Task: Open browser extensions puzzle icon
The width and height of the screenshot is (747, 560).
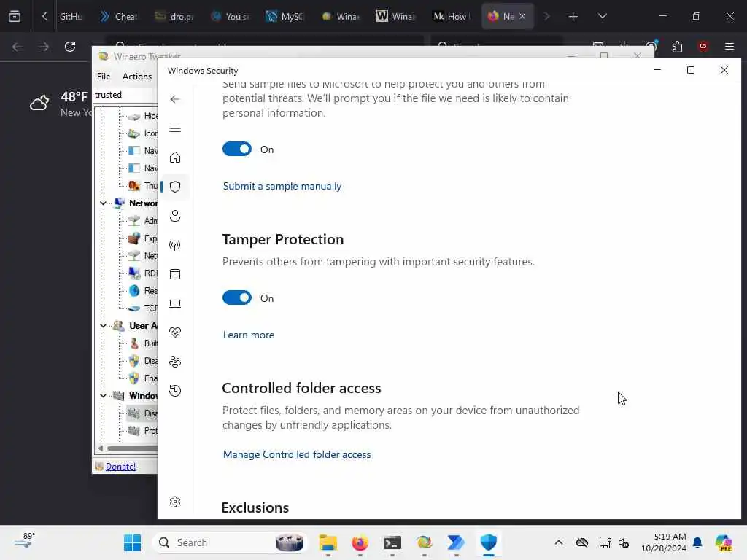Action: pyautogui.click(x=677, y=47)
